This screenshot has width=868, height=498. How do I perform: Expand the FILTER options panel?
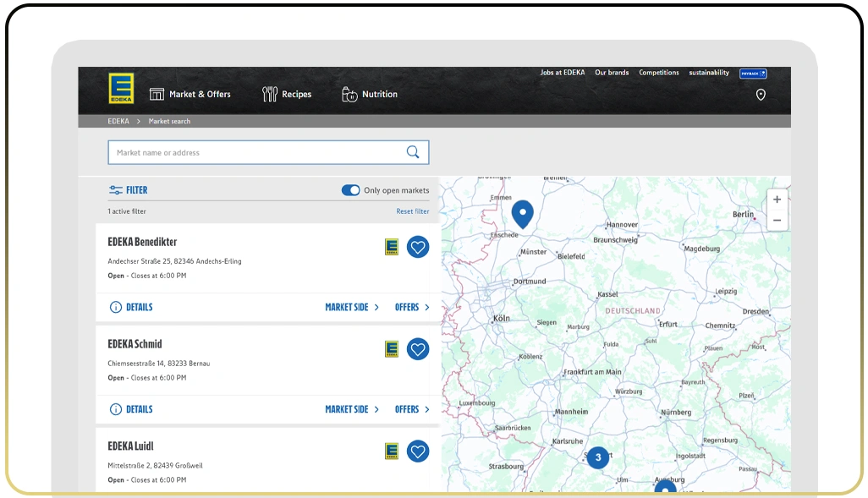[129, 190]
